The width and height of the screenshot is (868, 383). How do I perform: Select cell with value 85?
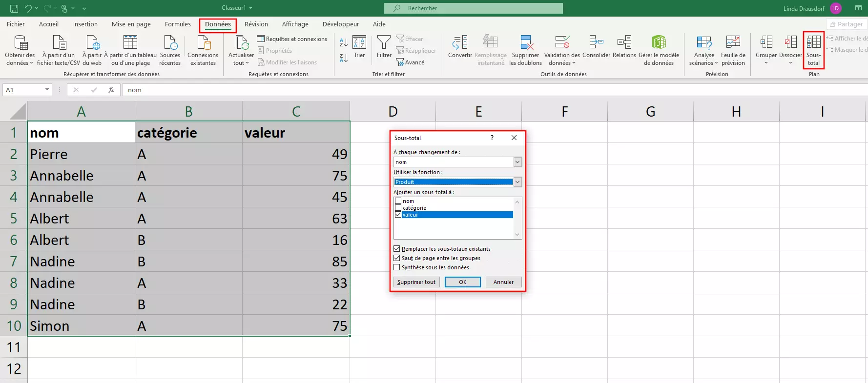pos(296,262)
